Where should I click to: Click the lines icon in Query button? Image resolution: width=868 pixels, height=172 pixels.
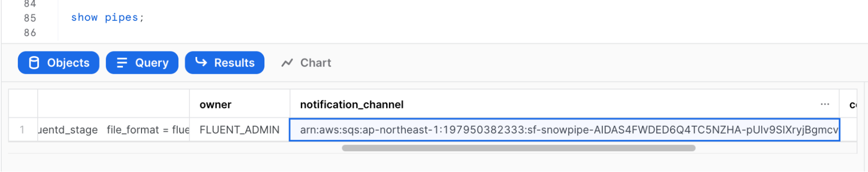tap(122, 63)
